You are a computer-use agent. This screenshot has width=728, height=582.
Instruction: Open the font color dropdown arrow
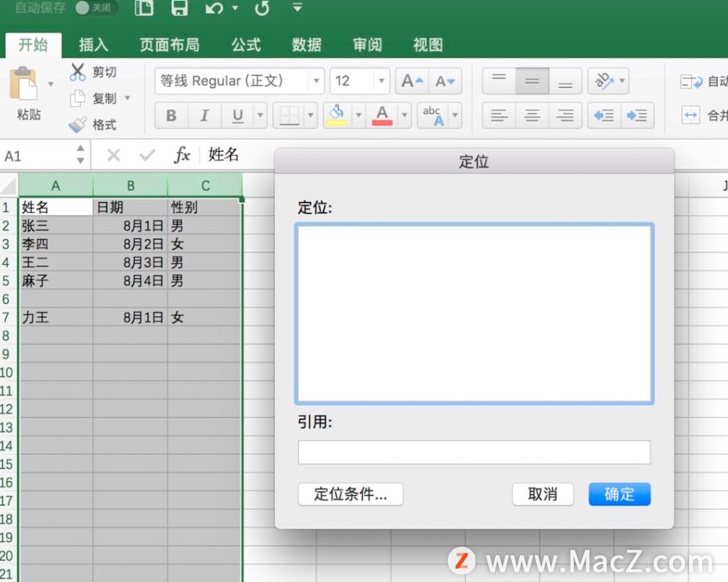[x=405, y=114]
